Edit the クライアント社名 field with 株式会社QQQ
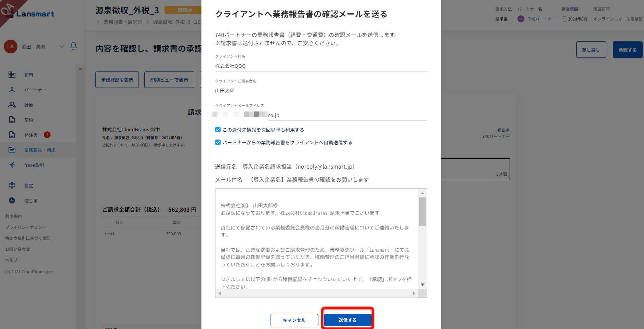The height and width of the screenshot is (329, 644). pos(321,66)
